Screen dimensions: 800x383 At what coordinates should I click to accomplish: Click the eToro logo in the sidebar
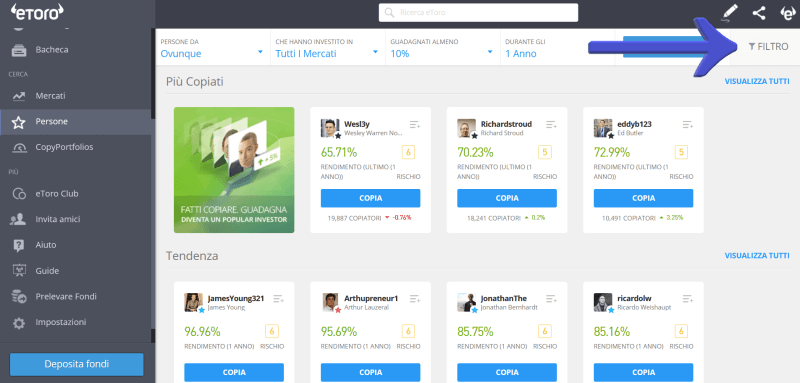coord(37,11)
